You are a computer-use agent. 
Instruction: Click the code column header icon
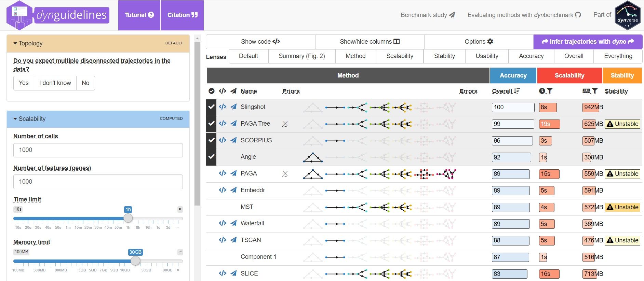pyautogui.click(x=223, y=91)
